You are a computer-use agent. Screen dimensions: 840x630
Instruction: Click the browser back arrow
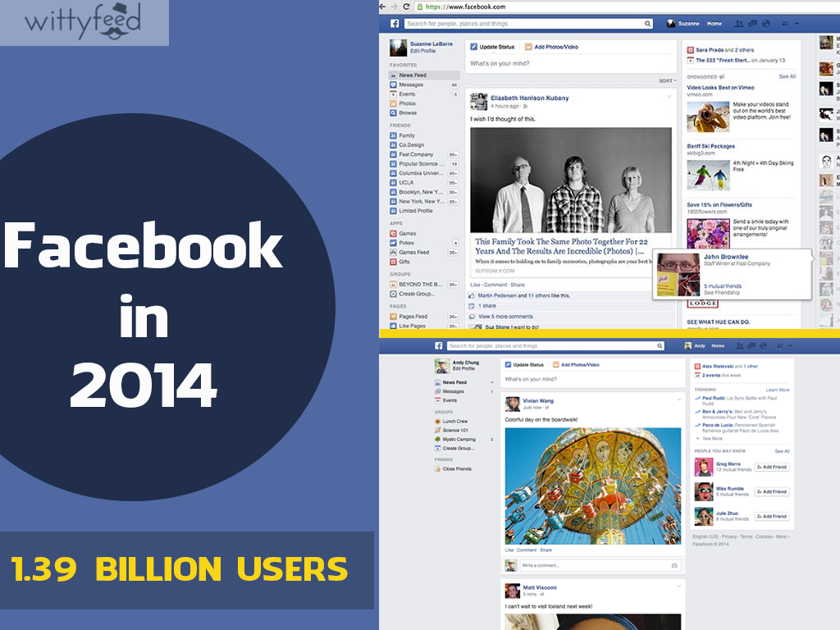382,7
